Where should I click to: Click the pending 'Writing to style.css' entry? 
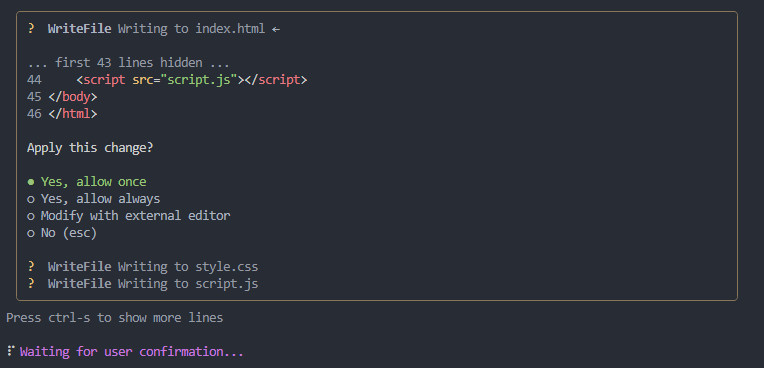click(x=153, y=267)
